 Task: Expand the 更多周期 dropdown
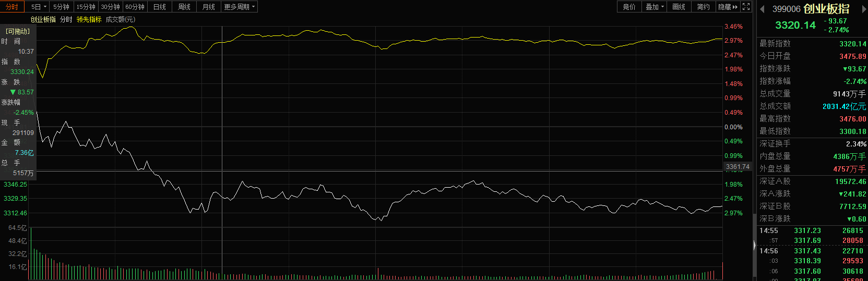240,7
